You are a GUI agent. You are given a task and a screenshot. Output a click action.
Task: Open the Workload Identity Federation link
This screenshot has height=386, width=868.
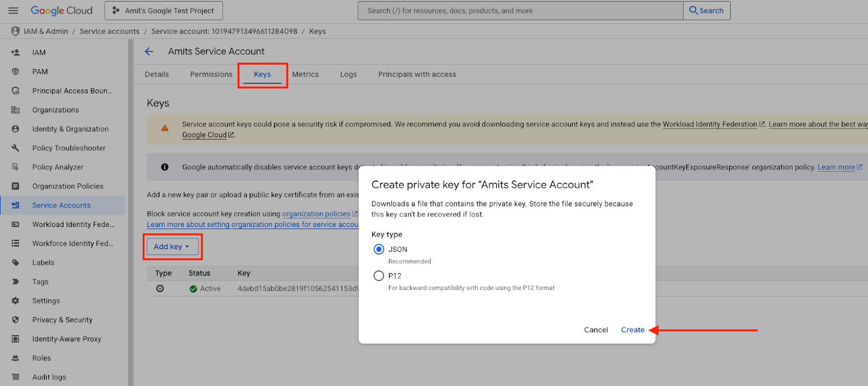(x=710, y=124)
